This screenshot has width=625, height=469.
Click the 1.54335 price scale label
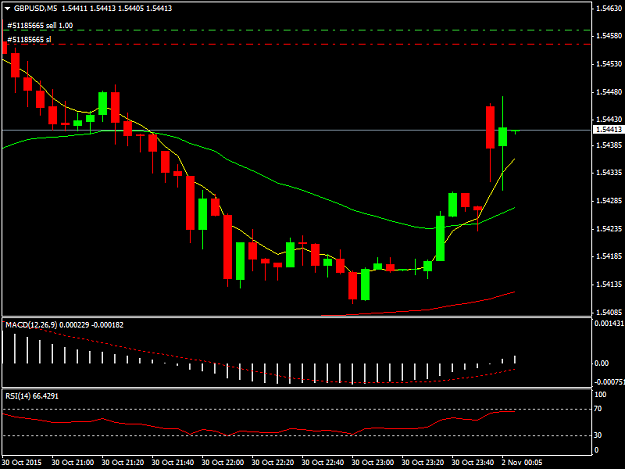point(609,173)
